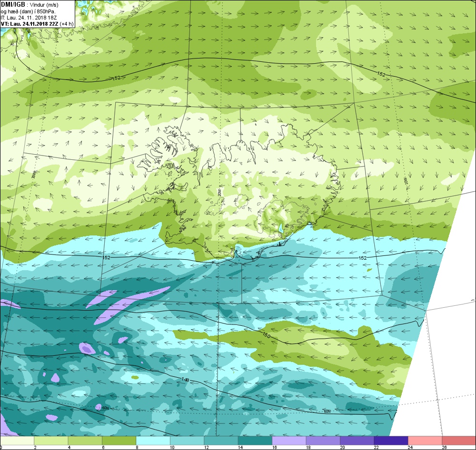Click the legend tick label 2
476x450 pixels.
click(x=35, y=447)
